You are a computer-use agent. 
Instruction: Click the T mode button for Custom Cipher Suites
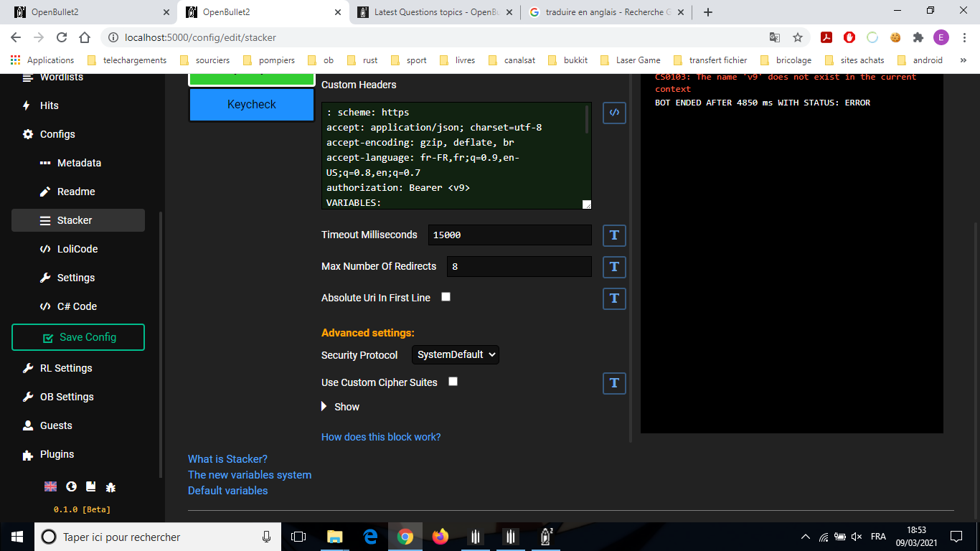(614, 383)
